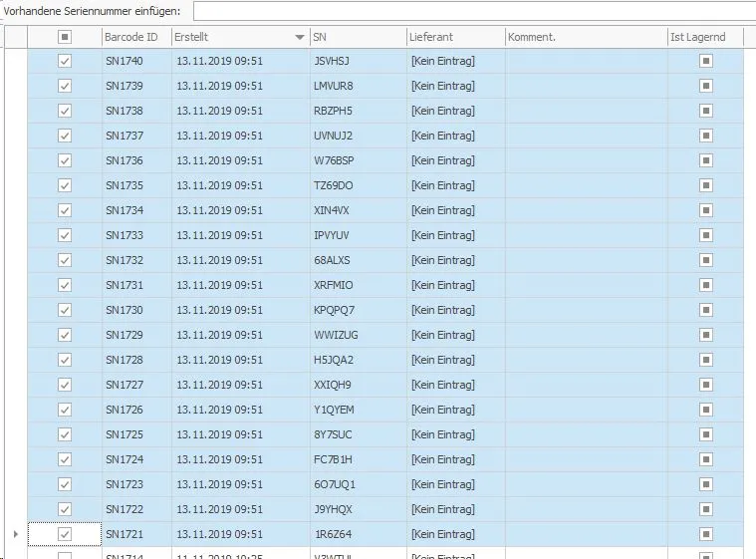
Task: Uncheck the row checkbox for SN1721
Action: 65,534
